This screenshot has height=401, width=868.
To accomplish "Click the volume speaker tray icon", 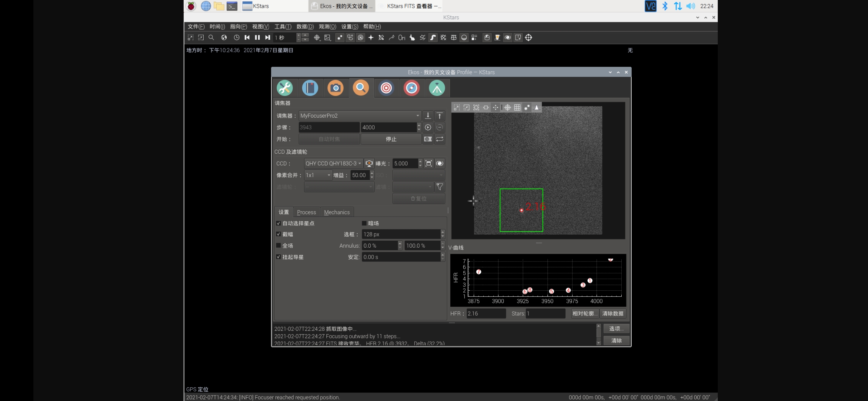I will point(690,6).
